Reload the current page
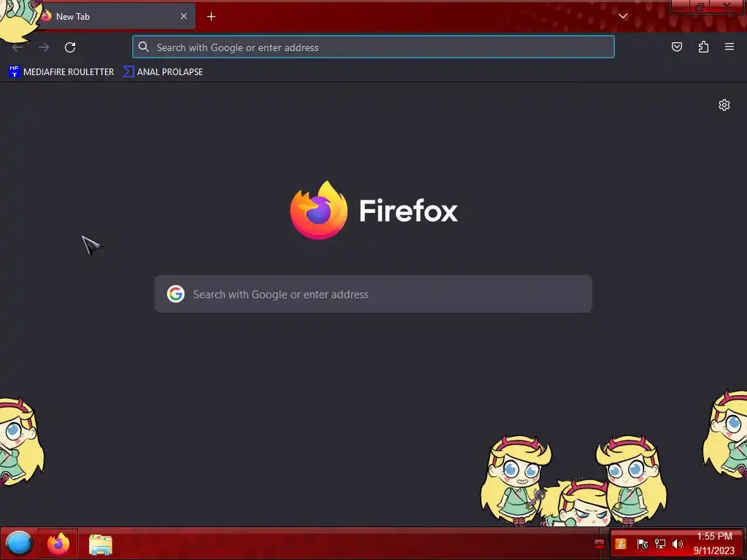747x560 pixels. (70, 47)
